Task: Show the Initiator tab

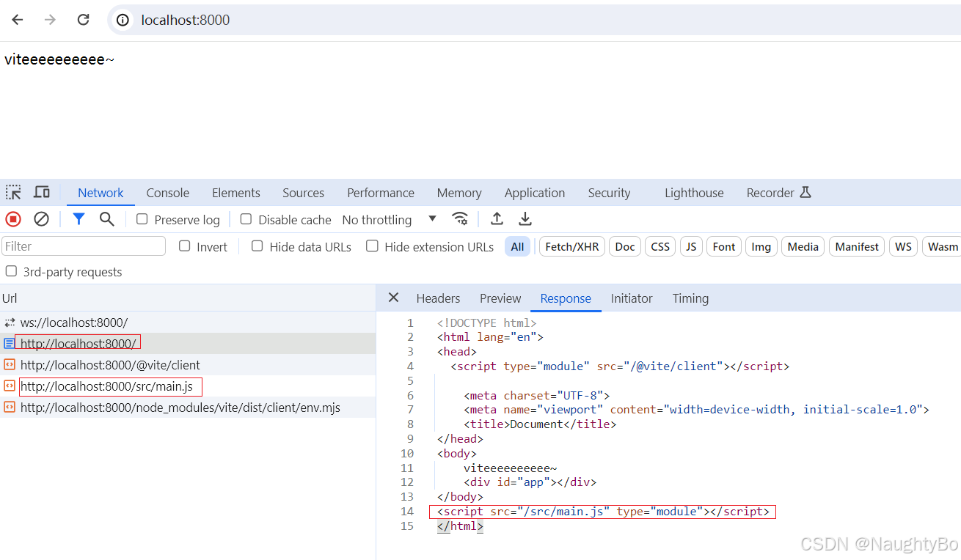Action: tap(632, 298)
